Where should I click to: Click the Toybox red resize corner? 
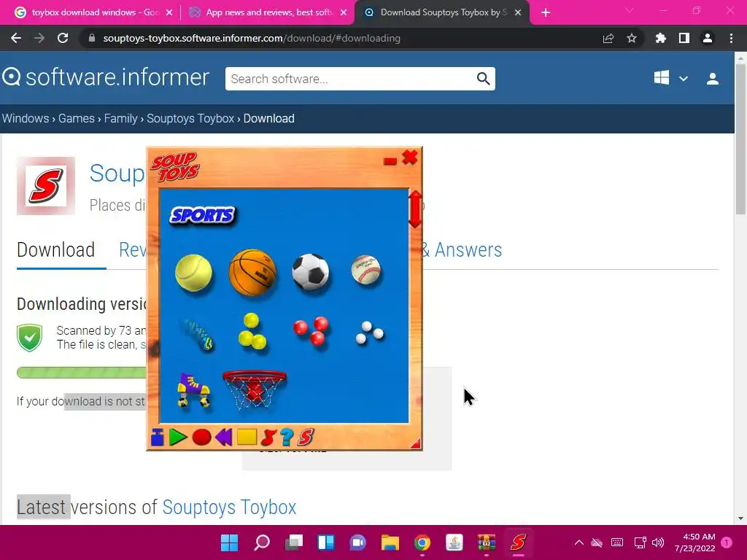416,443
